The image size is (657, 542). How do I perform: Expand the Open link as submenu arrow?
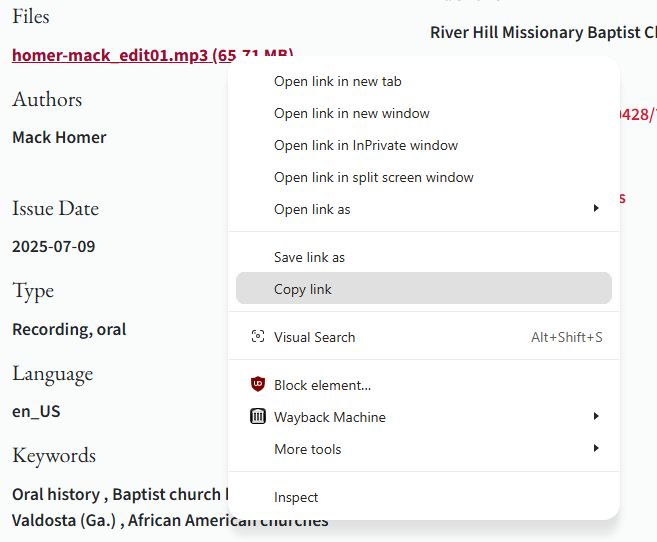[596, 208]
